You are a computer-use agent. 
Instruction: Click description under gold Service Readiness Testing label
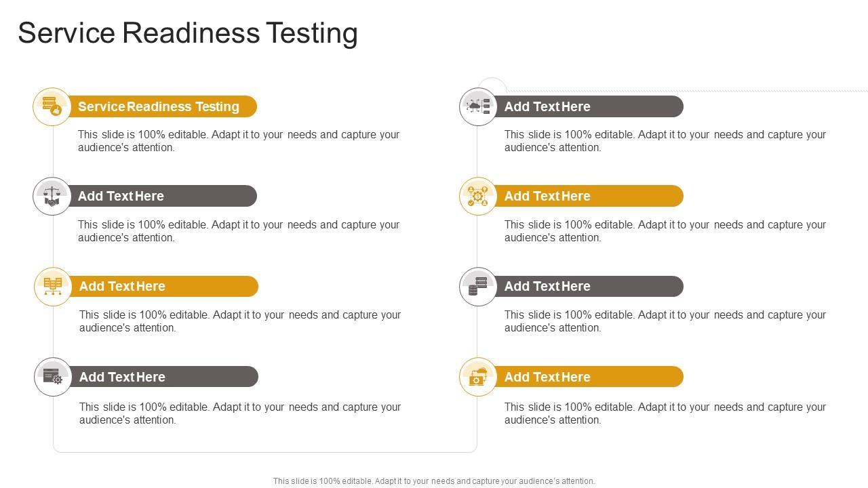(x=239, y=141)
